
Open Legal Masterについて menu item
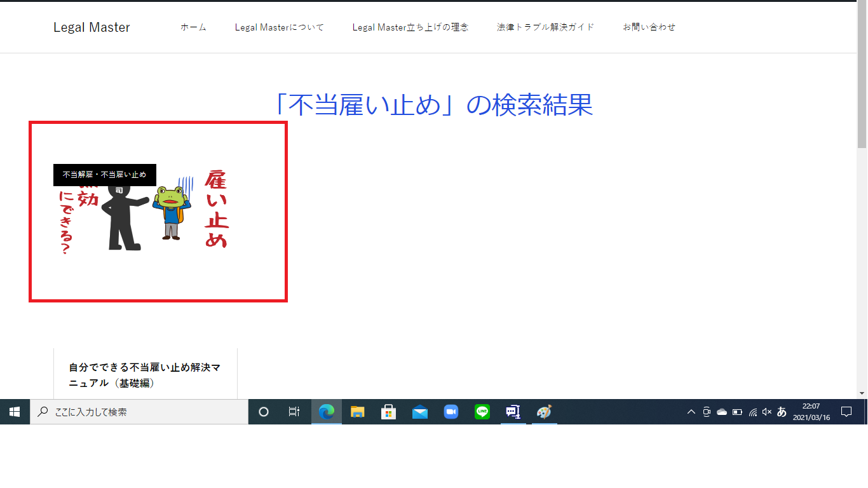coord(280,27)
